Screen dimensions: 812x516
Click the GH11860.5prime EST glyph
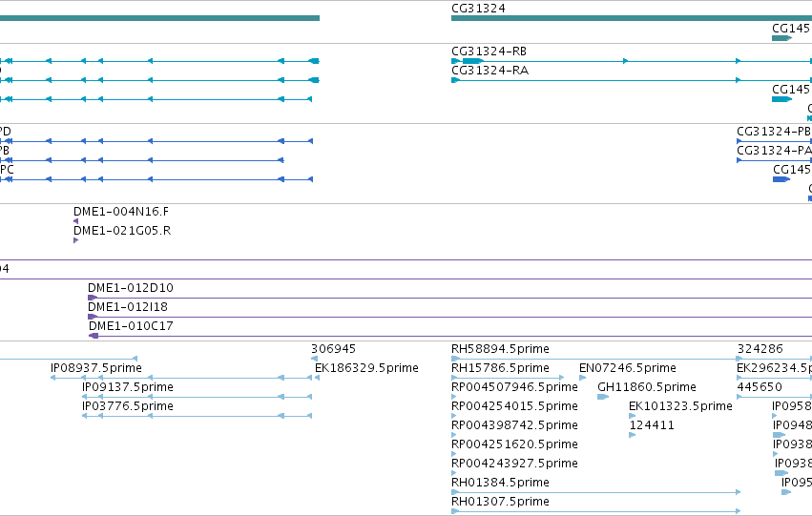(x=603, y=397)
